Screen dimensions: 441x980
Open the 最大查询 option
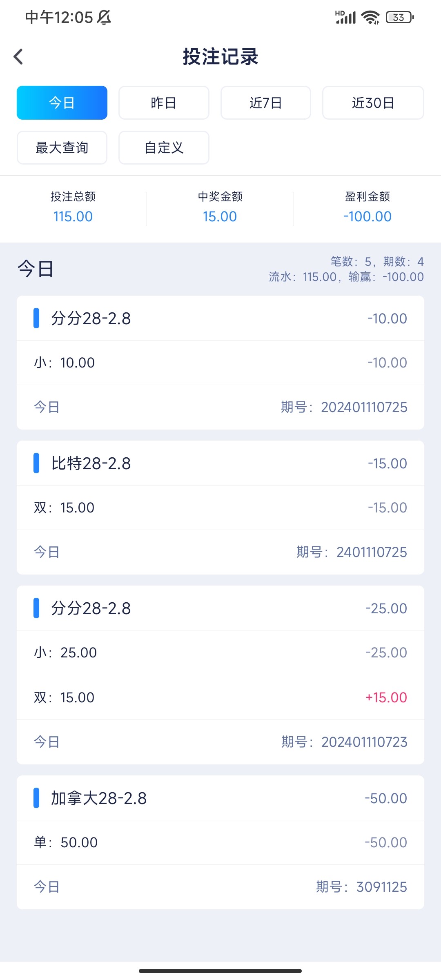point(62,147)
